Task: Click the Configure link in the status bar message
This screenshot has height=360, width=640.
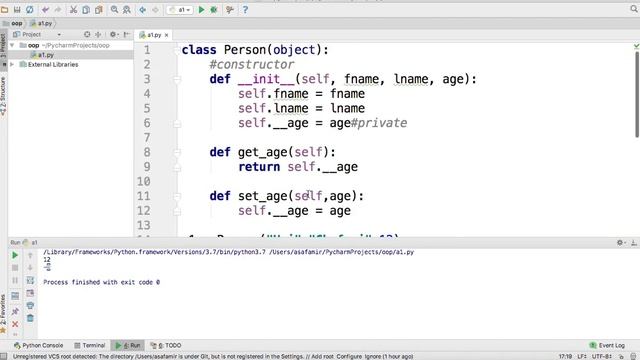Action: pyautogui.click(x=349, y=356)
